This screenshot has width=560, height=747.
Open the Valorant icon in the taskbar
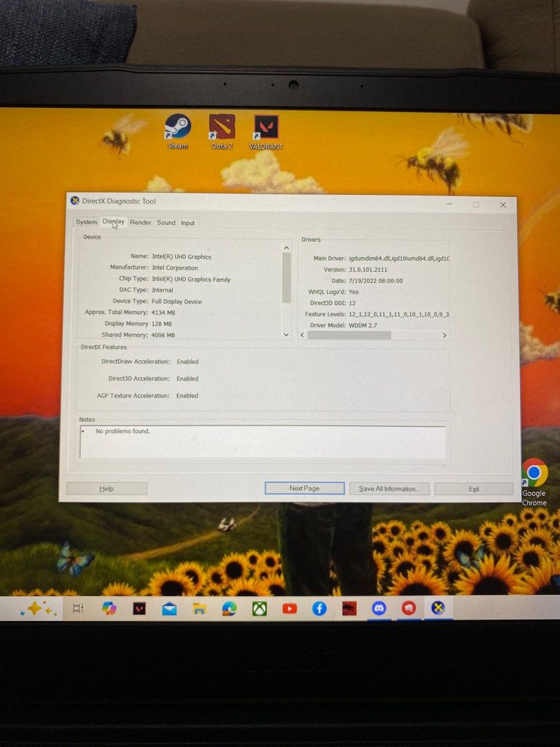coord(139,609)
